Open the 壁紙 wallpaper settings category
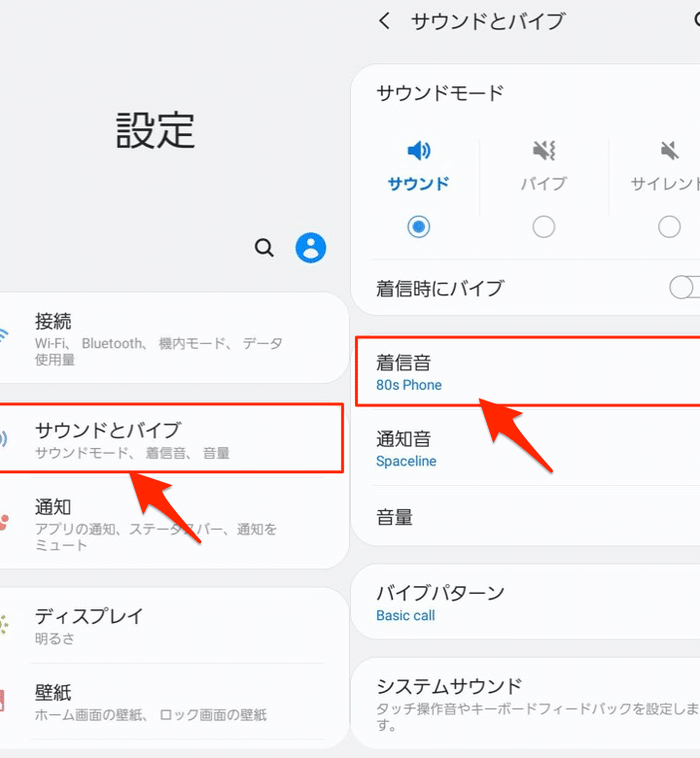This screenshot has height=758, width=700. pyautogui.click(x=174, y=702)
